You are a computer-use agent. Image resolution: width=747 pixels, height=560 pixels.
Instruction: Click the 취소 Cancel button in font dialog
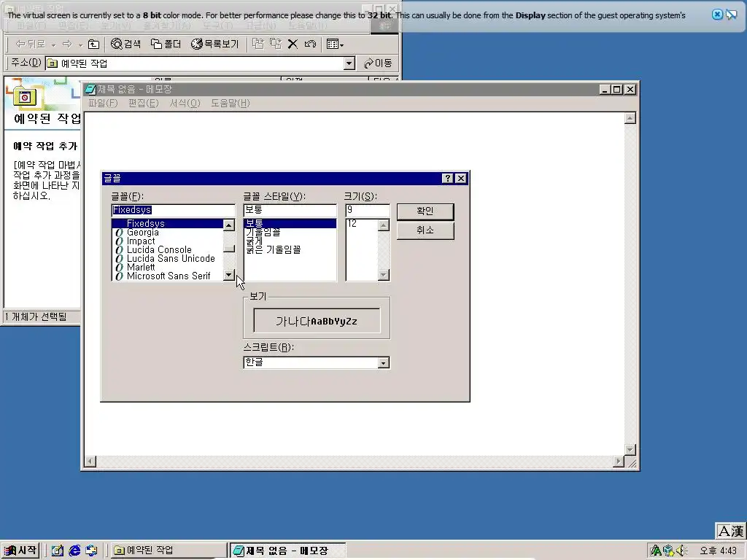pyautogui.click(x=425, y=230)
